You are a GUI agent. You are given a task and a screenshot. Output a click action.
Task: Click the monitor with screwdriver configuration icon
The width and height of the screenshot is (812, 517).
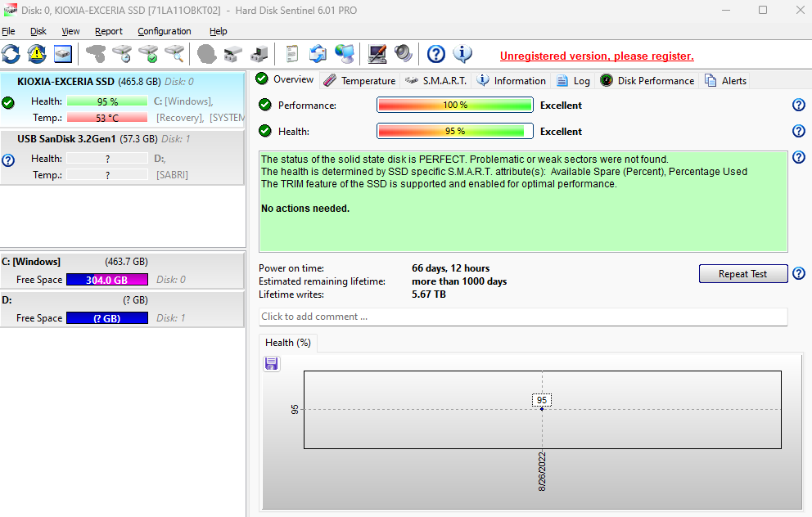(x=377, y=54)
